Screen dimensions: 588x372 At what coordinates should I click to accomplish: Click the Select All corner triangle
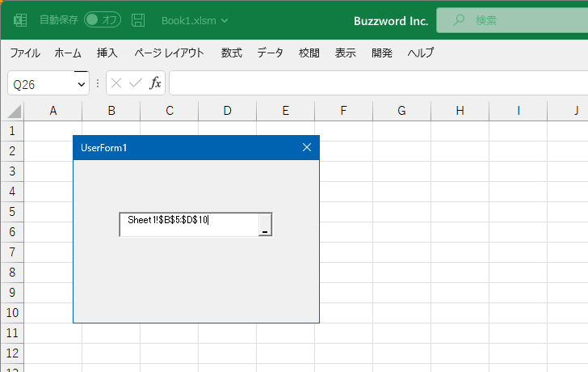14,112
